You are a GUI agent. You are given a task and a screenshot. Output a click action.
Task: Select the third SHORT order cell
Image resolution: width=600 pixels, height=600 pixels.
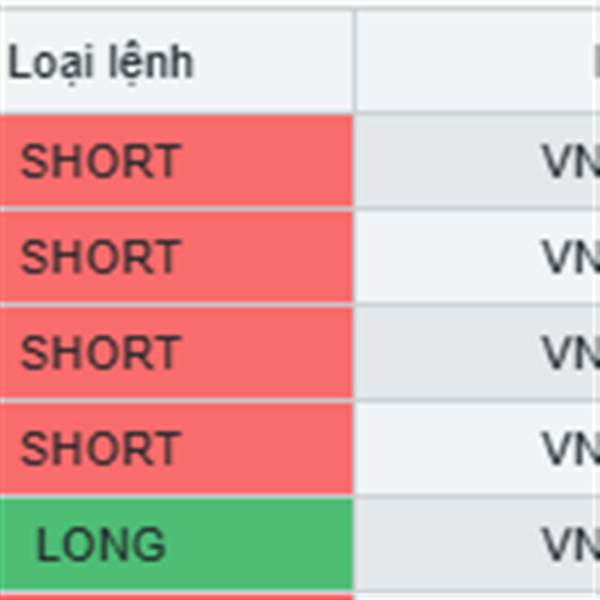coord(176,352)
